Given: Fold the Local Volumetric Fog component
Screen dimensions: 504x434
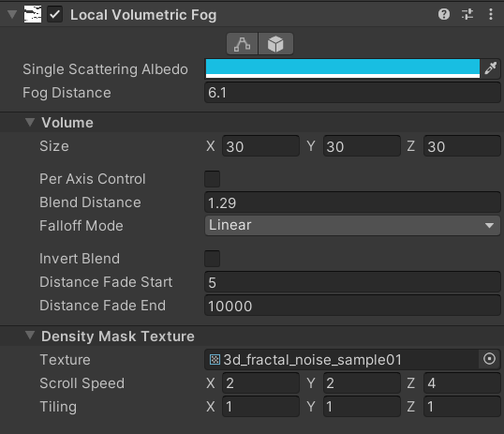Looking at the screenshot, I should [x=12, y=14].
